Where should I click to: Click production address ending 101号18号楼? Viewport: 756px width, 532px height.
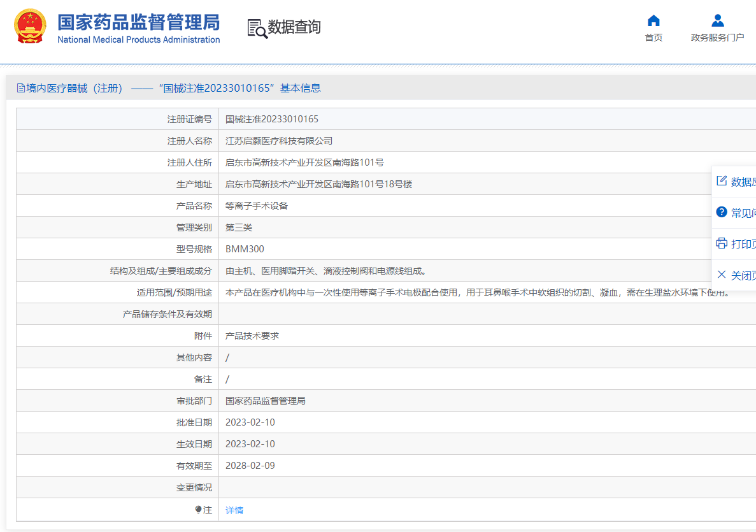[318, 184]
